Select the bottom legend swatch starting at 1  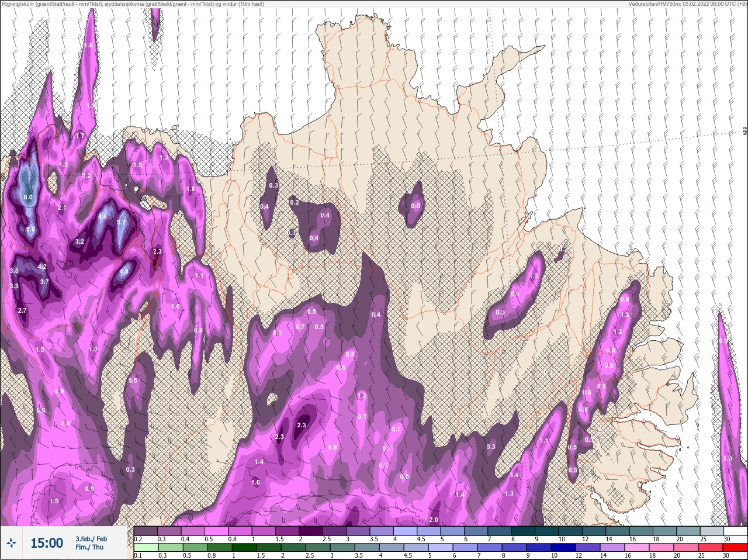pos(245,548)
